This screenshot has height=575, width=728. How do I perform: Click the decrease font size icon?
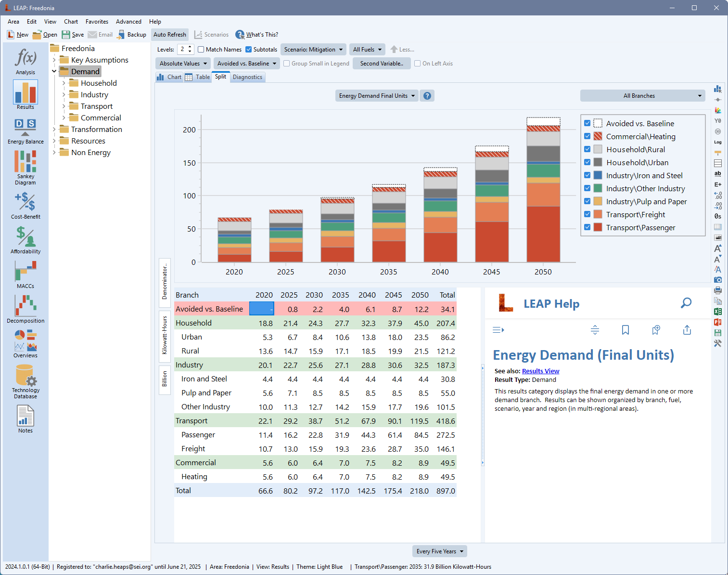[x=718, y=259]
